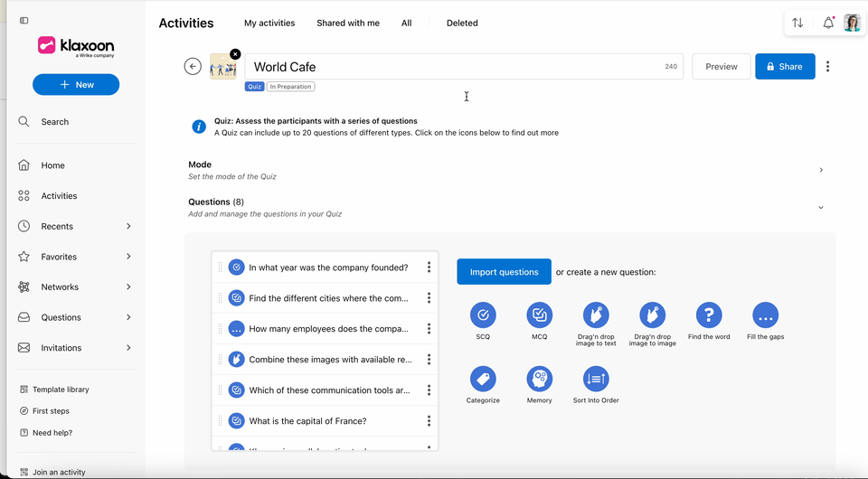Viewport: 868px width, 479px height.
Task: Click the New button
Action: click(76, 85)
